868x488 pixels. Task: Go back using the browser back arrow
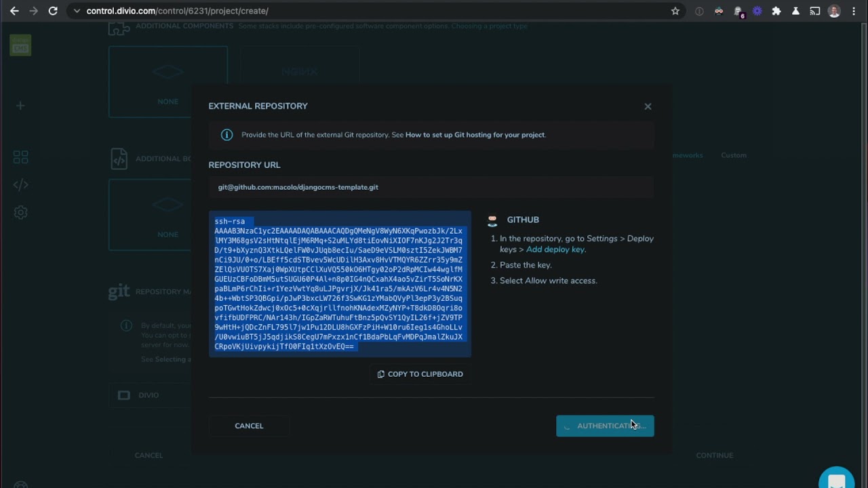coord(14,11)
